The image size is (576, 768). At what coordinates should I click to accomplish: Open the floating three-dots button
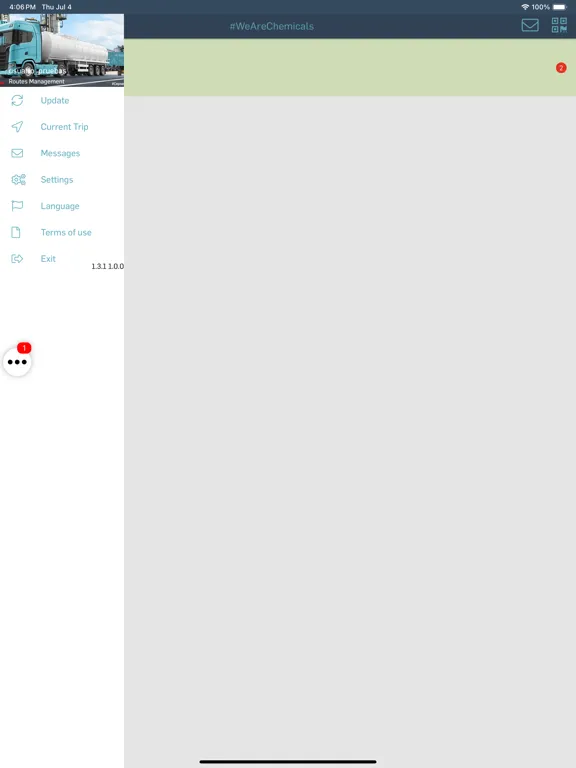point(17,362)
